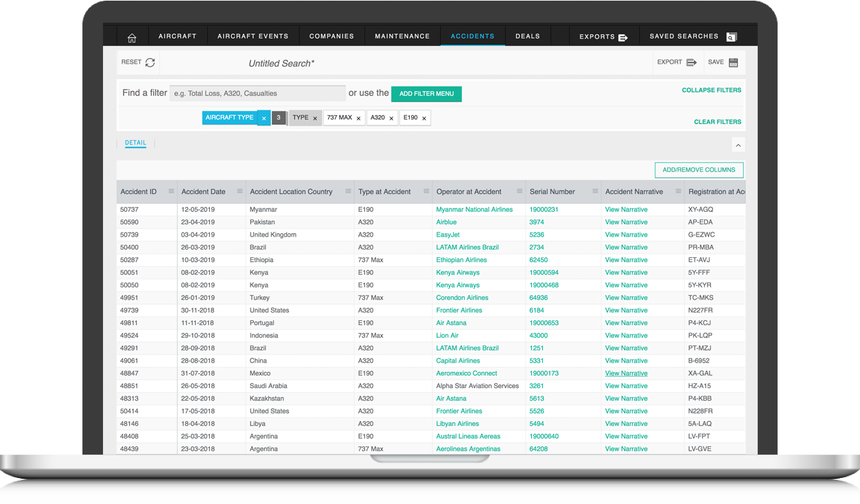Open the Airblue operator link
The width and height of the screenshot is (860, 504).
tap(446, 222)
